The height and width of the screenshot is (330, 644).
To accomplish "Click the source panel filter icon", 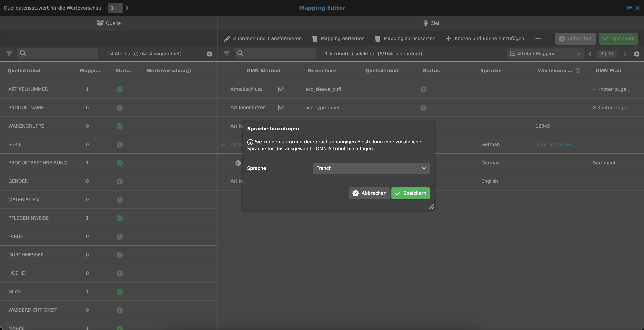I will [x=9, y=54].
